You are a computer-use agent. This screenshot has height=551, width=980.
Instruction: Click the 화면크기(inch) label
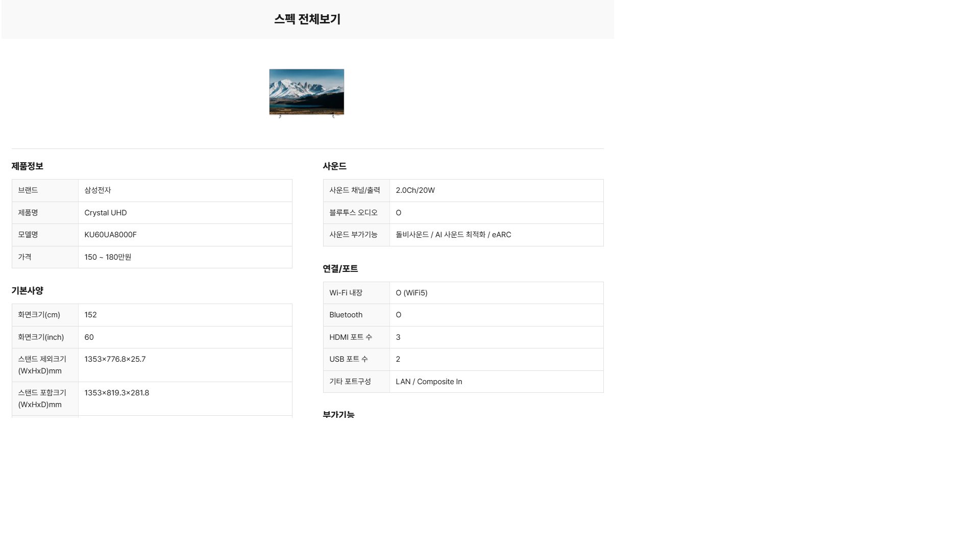tap(41, 337)
